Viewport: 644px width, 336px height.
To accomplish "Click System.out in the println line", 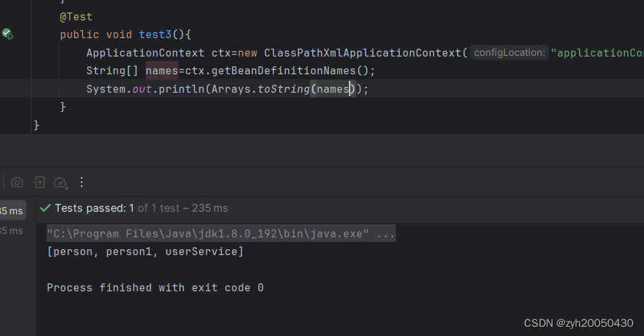I will [119, 89].
